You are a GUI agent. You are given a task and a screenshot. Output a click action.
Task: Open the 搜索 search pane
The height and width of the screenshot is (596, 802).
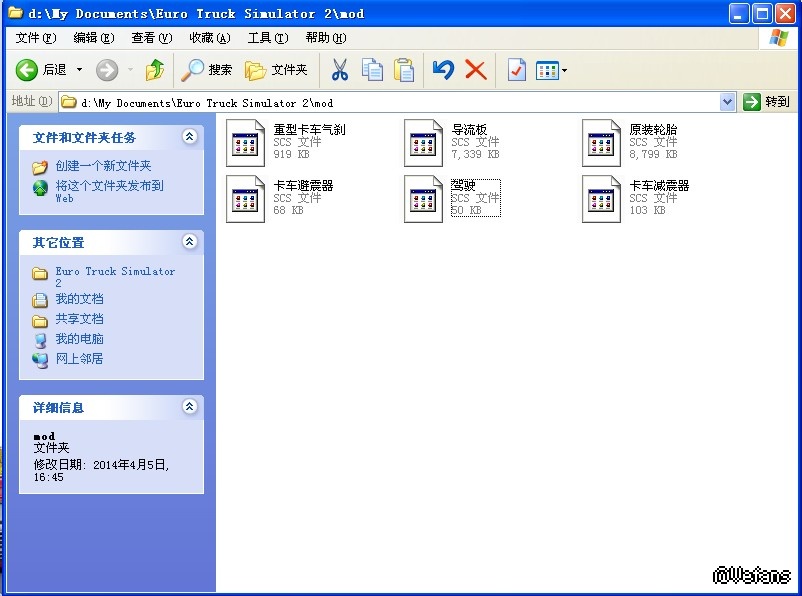[207, 70]
